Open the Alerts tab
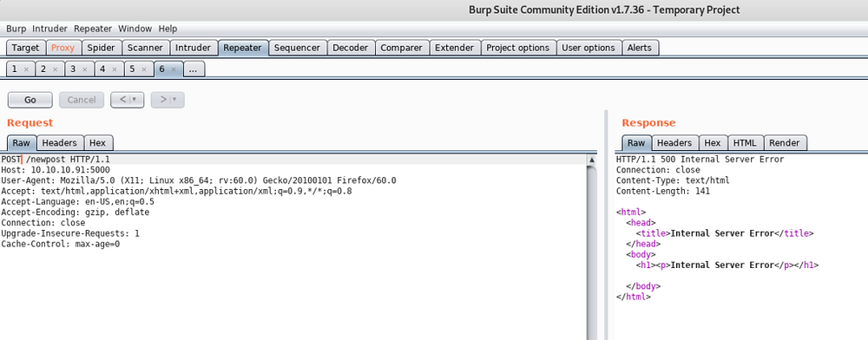 coord(640,48)
